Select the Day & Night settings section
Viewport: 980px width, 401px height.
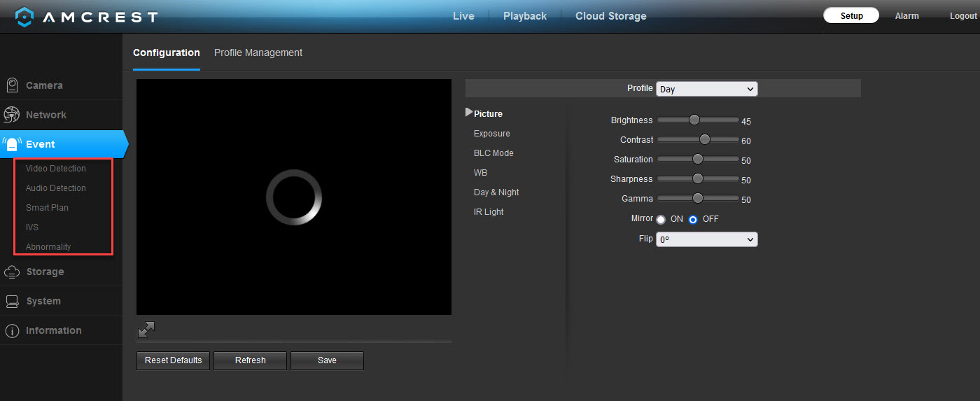point(496,192)
